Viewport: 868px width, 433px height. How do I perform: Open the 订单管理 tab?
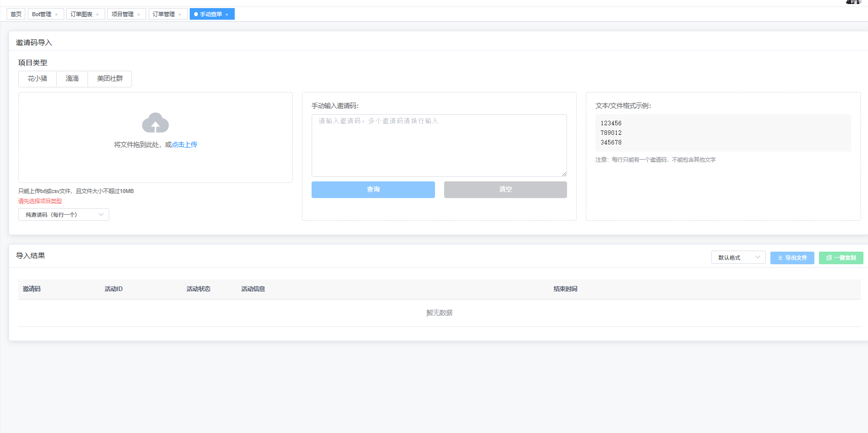[163, 14]
